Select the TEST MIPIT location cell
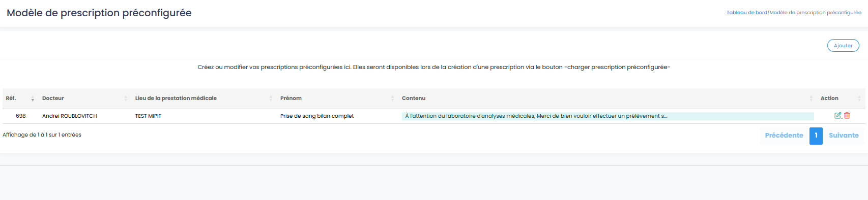Screen dimensions: 868x200 tap(148, 116)
